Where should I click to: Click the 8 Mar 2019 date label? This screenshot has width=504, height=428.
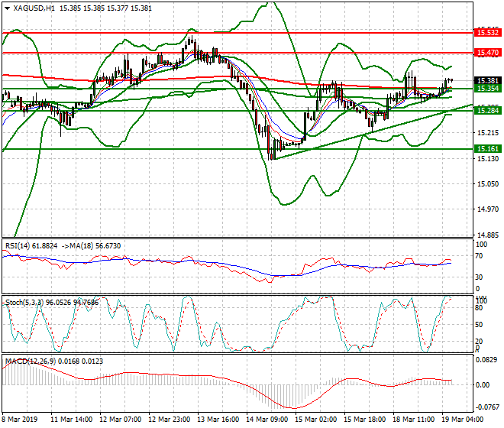click(21, 420)
